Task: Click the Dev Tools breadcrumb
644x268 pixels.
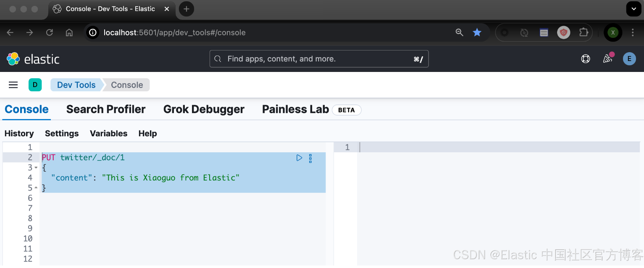Action: (76, 85)
